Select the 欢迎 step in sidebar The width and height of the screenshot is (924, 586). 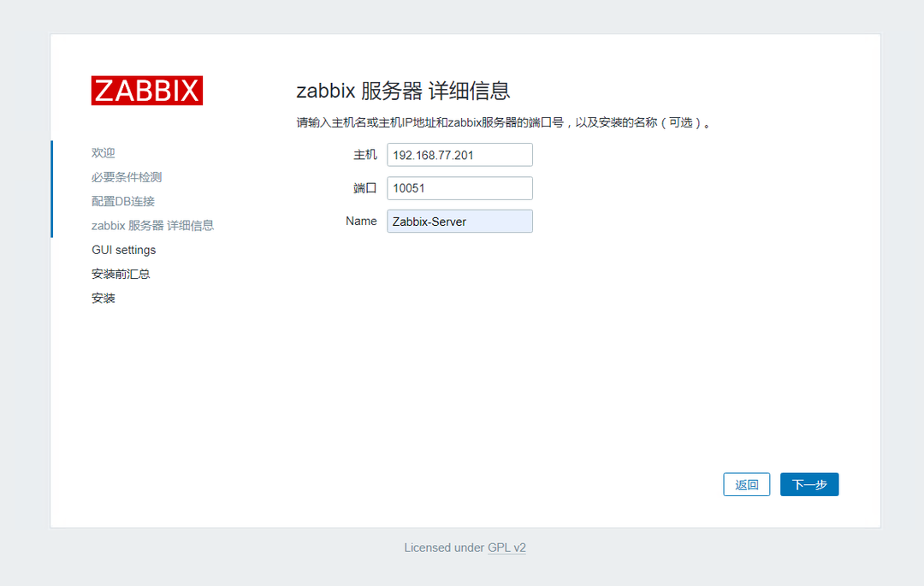click(x=104, y=153)
